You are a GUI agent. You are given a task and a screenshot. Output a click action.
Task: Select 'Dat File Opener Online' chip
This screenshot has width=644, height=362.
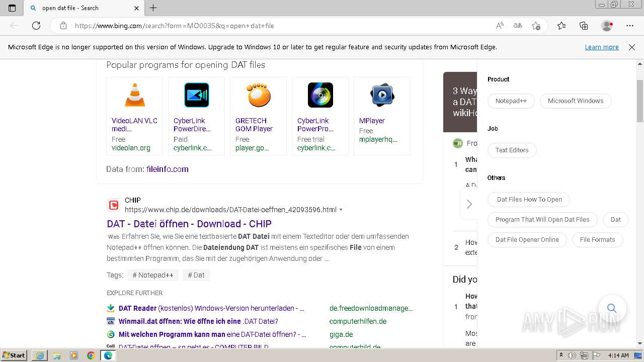pyautogui.click(x=527, y=240)
